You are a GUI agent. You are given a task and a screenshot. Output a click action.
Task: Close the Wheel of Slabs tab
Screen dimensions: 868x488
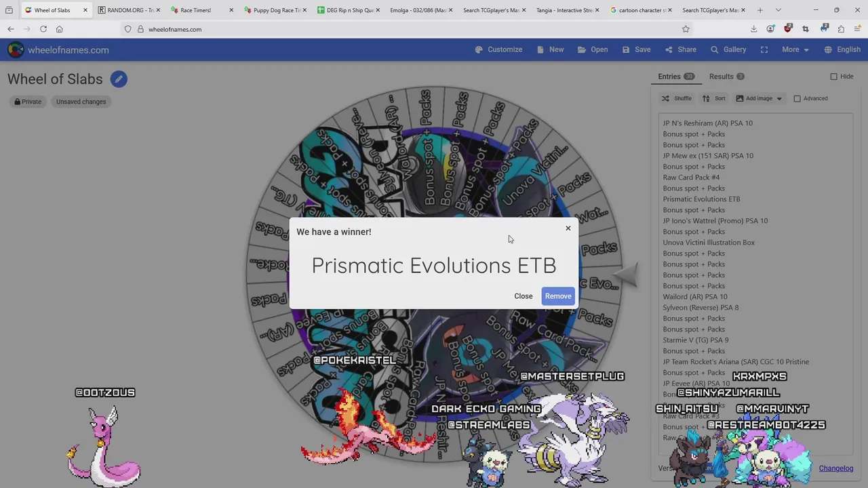point(85,10)
